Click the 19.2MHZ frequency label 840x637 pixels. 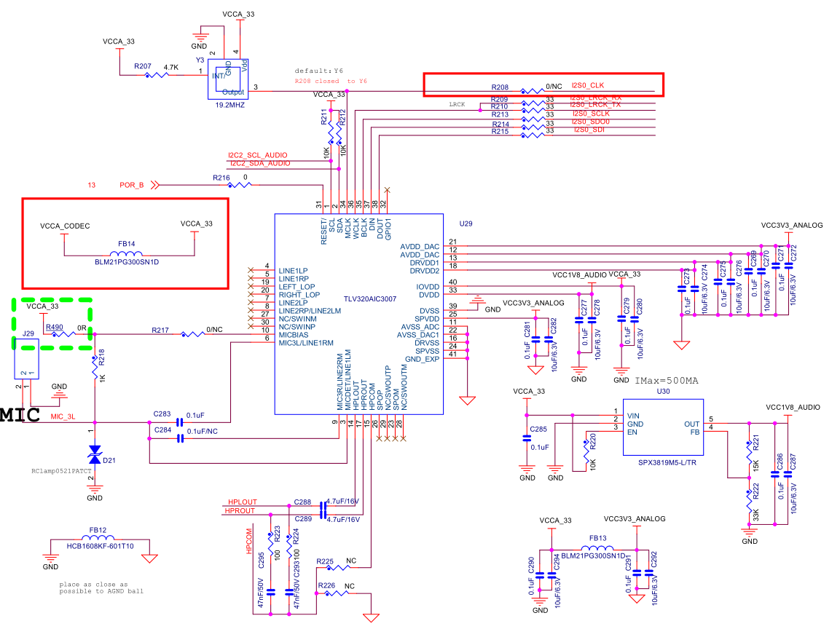(x=229, y=105)
